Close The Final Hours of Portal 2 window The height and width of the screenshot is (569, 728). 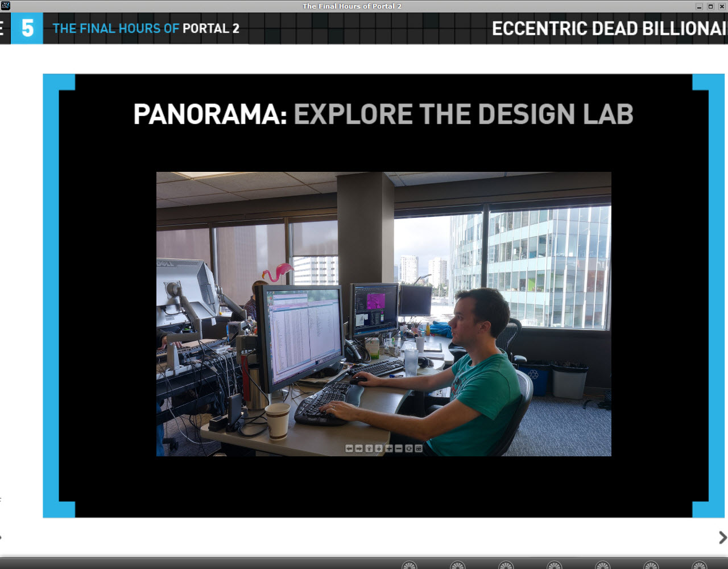coord(721,6)
